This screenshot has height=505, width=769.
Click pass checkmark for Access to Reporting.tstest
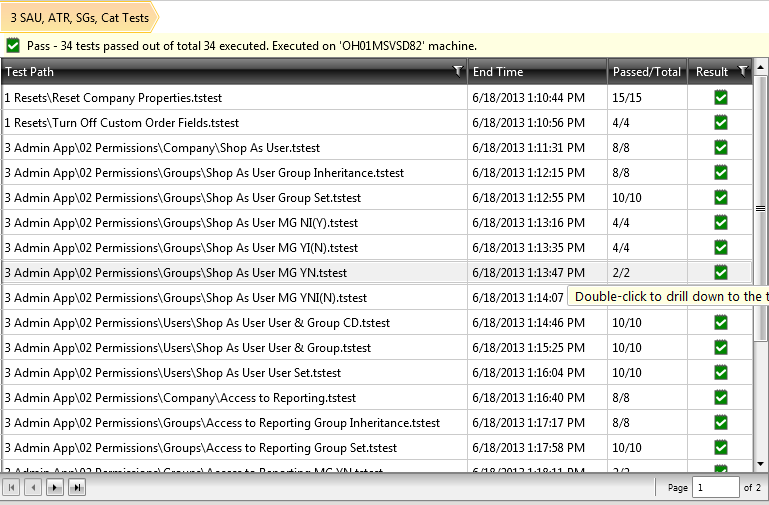coord(720,397)
